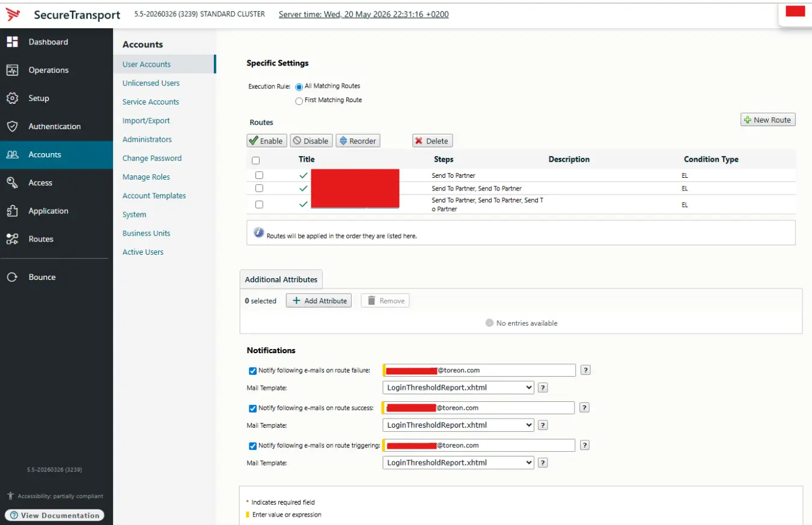Select the Authentication shield icon

12,127
